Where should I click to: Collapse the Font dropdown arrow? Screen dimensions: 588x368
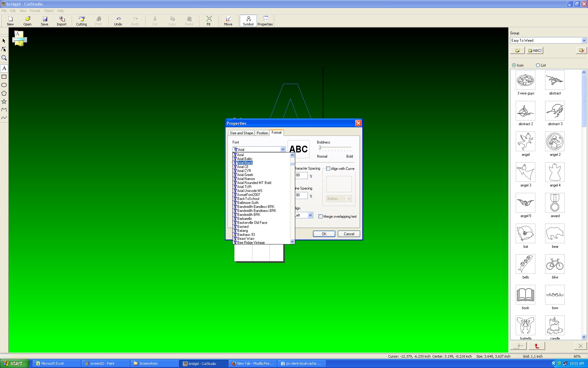pyautogui.click(x=283, y=149)
